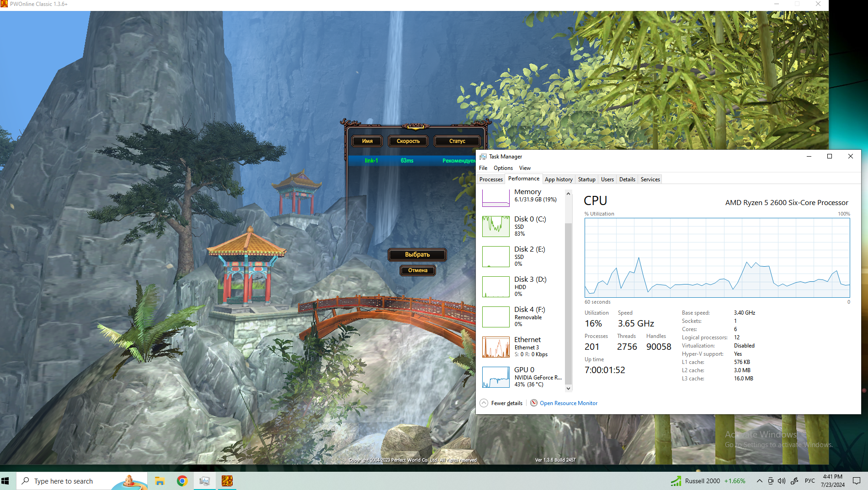The image size is (868, 490).
Task: Click the taskbar search box
Action: coord(82,481)
